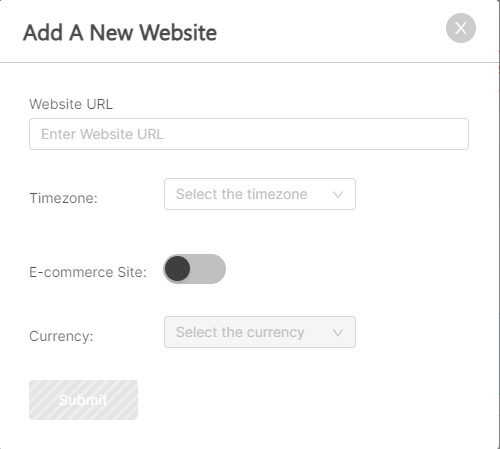The height and width of the screenshot is (449, 500).
Task: Toggle the E-commerce Site switch
Action: tap(194, 269)
